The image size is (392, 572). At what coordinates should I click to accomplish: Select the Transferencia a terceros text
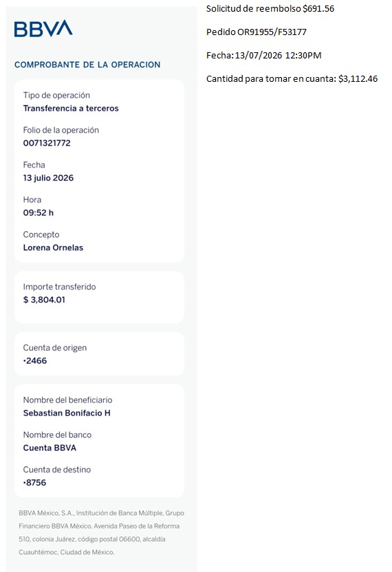point(71,109)
